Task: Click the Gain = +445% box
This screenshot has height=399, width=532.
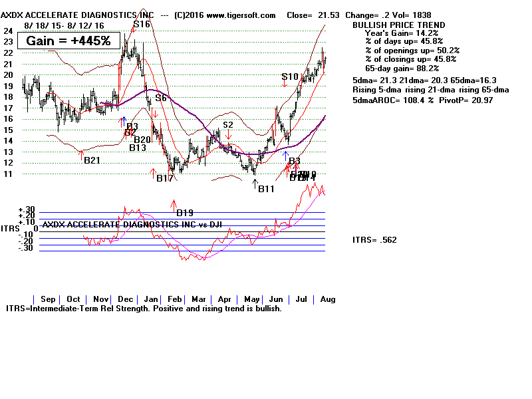Action: point(68,41)
